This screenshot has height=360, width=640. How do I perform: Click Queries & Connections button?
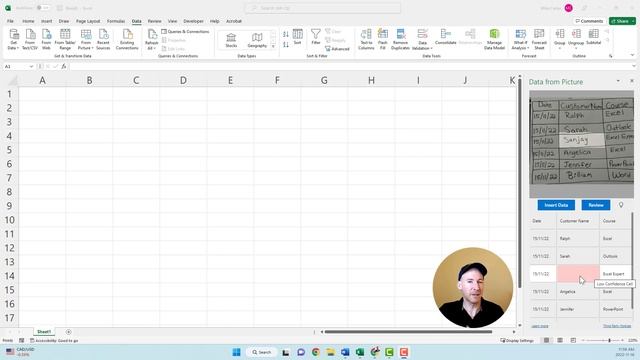pyautogui.click(x=185, y=31)
